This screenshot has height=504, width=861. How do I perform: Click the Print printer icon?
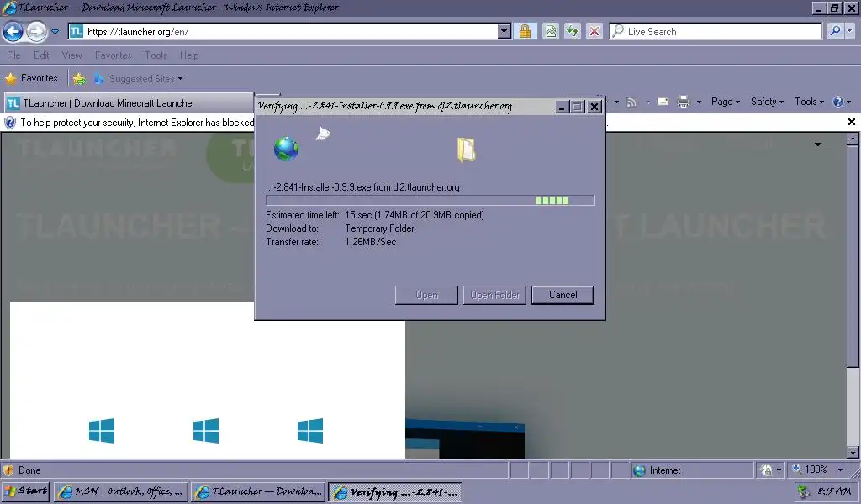[683, 102]
